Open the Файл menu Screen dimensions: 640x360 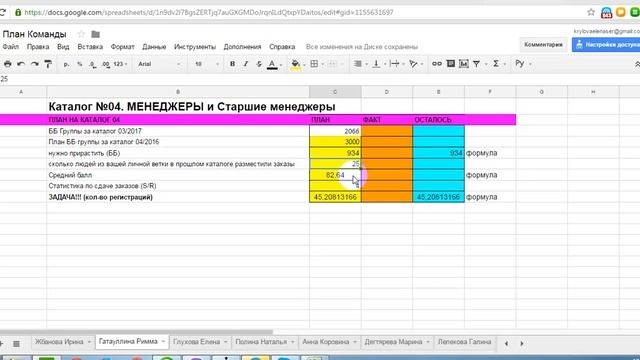coord(11,47)
